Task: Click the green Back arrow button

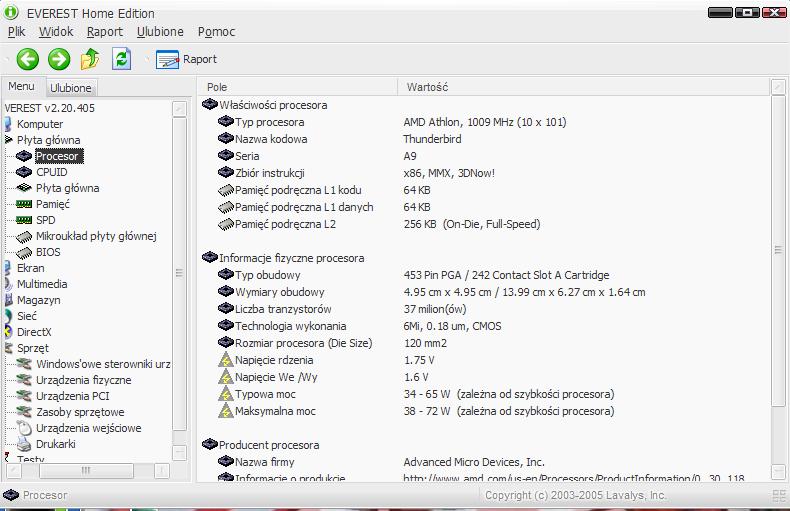Action: pos(28,59)
